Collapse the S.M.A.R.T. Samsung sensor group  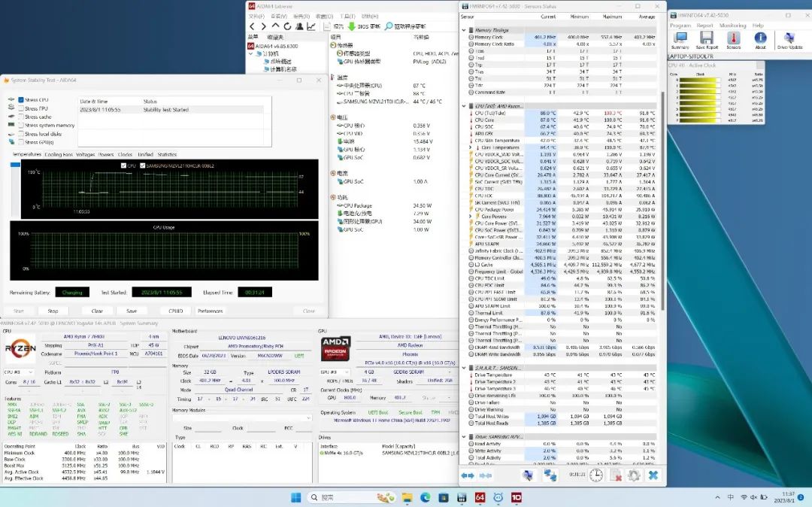click(x=465, y=367)
